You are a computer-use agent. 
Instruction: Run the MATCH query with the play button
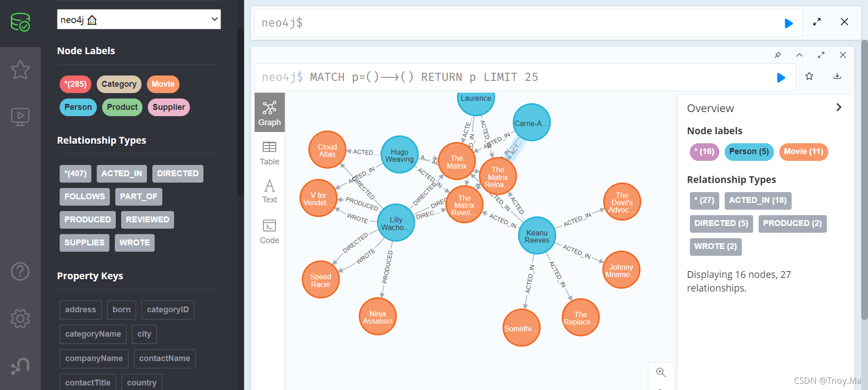point(781,77)
